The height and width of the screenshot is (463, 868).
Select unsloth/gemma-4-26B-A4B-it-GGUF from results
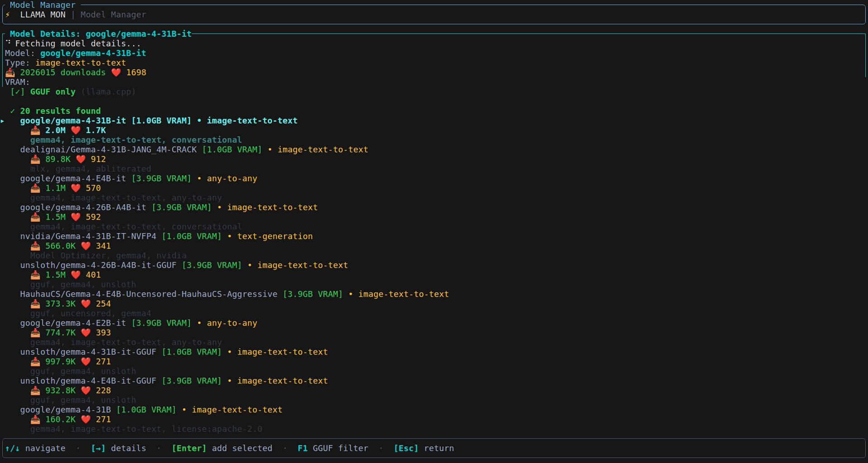pos(98,265)
